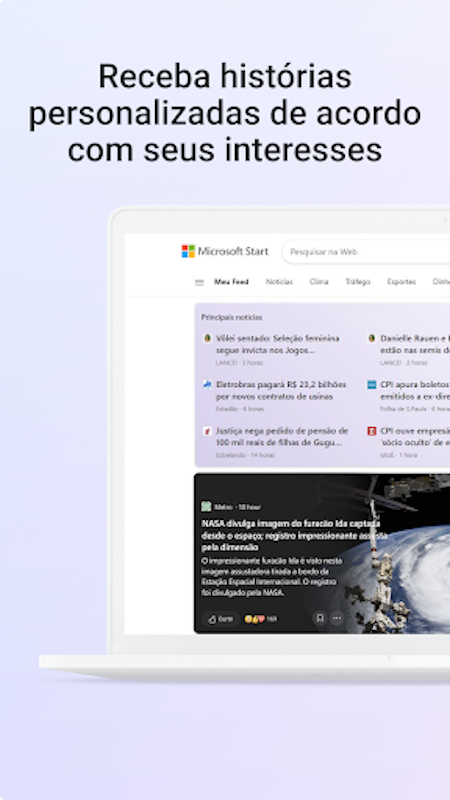
Task: Switch to the Notícias tab
Action: 279,282
